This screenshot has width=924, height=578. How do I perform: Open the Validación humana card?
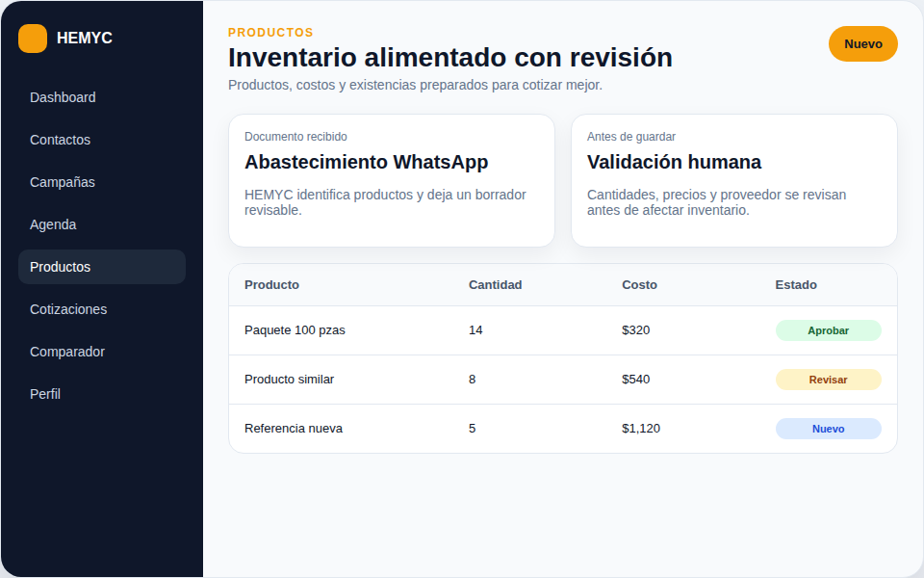click(x=734, y=180)
